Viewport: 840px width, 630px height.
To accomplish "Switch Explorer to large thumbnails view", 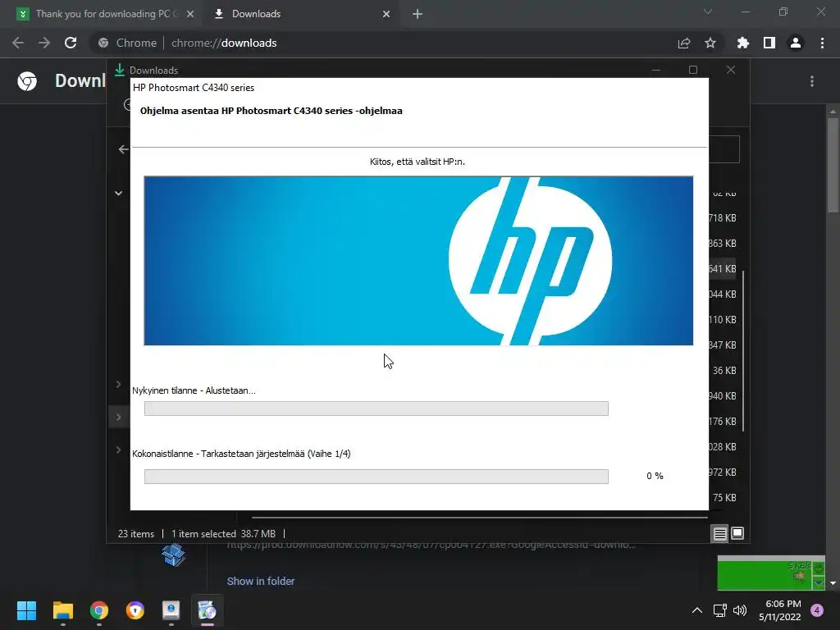I will click(x=737, y=533).
